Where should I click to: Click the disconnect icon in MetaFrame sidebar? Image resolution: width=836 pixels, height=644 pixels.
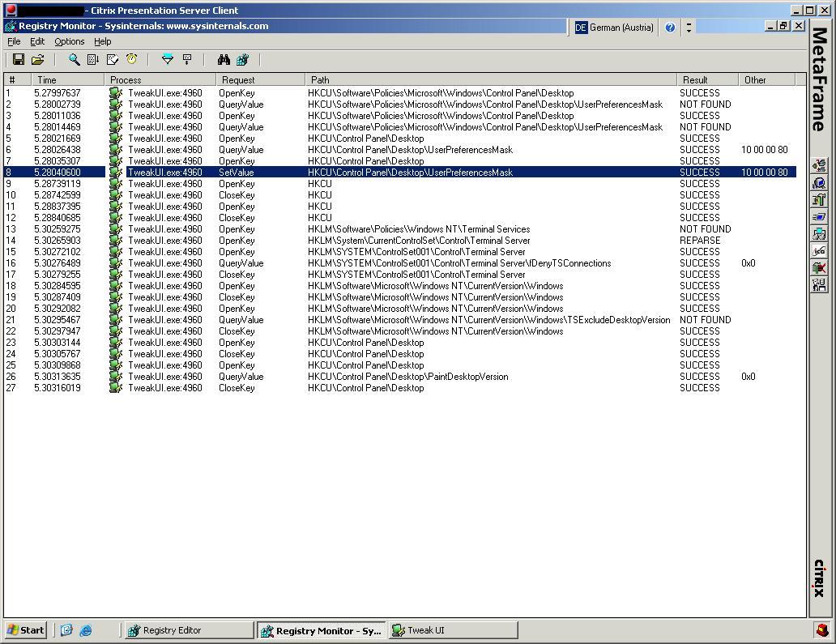tap(819, 267)
